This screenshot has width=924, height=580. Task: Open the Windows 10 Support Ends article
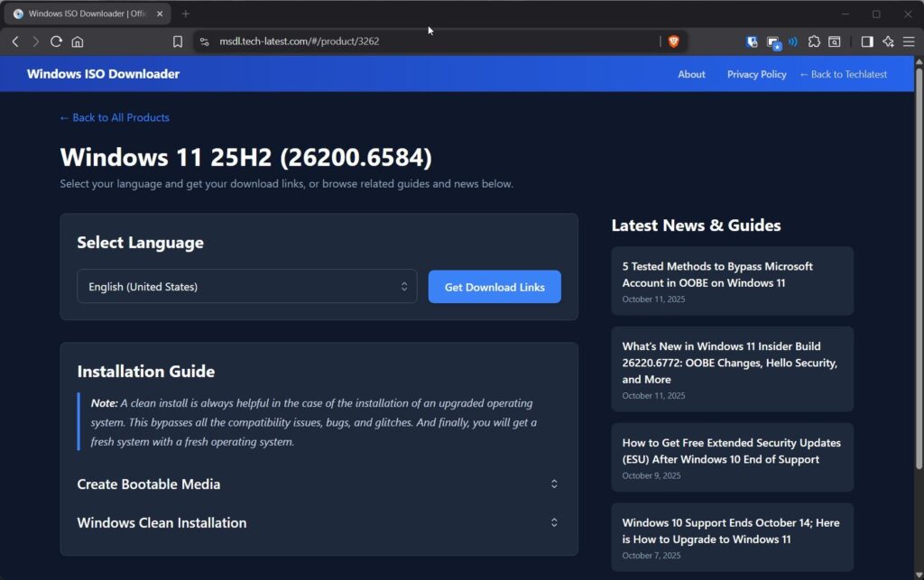pos(732,537)
